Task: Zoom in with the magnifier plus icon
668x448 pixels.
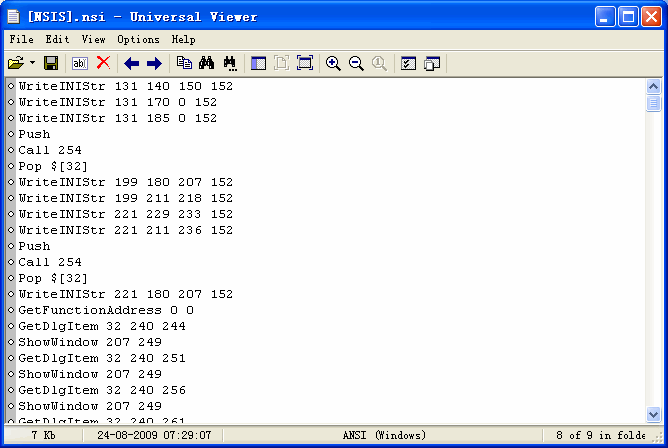Action: click(x=333, y=63)
